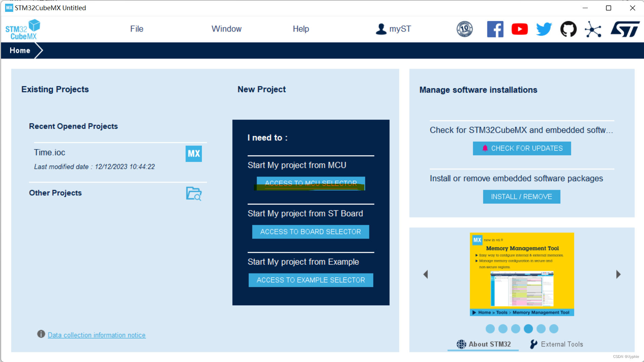Show next carousel slide arrow
The height and width of the screenshot is (362, 644).
click(x=618, y=274)
